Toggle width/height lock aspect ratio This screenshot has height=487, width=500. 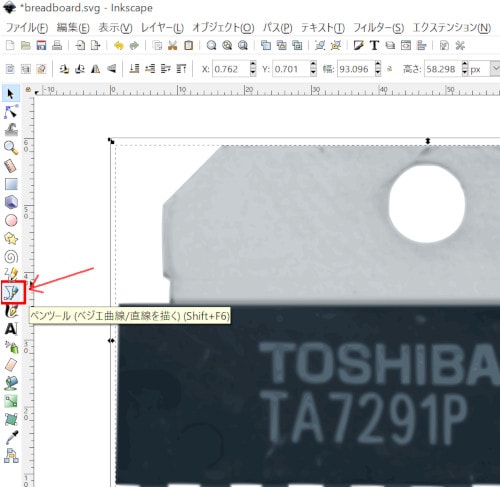(389, 69)
